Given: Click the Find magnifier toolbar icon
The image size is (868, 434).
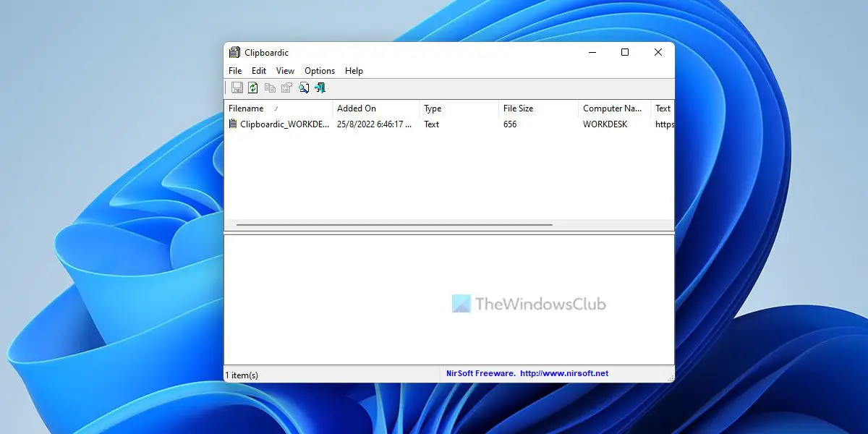Looking at the screenshot, I should (x=304, y=88).
